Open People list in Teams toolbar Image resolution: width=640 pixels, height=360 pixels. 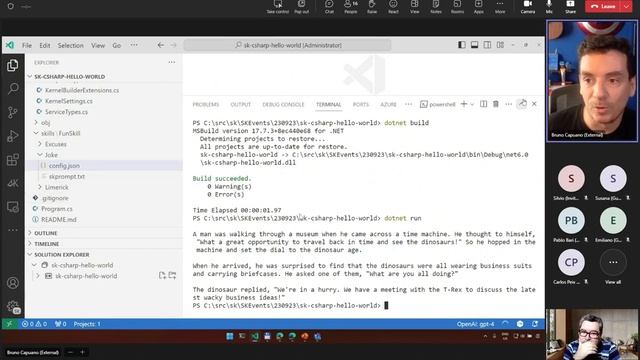pos(351,7)
